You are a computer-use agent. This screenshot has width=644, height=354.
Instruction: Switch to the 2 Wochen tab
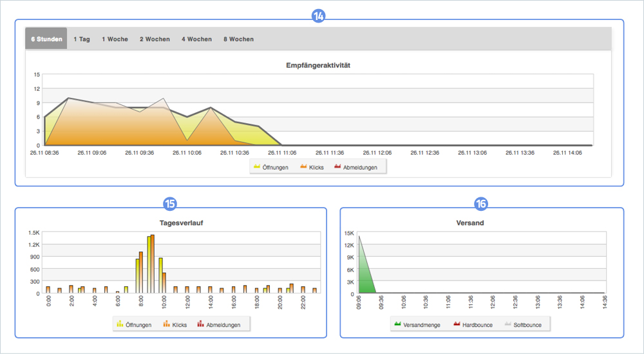(x=155, y=39)
